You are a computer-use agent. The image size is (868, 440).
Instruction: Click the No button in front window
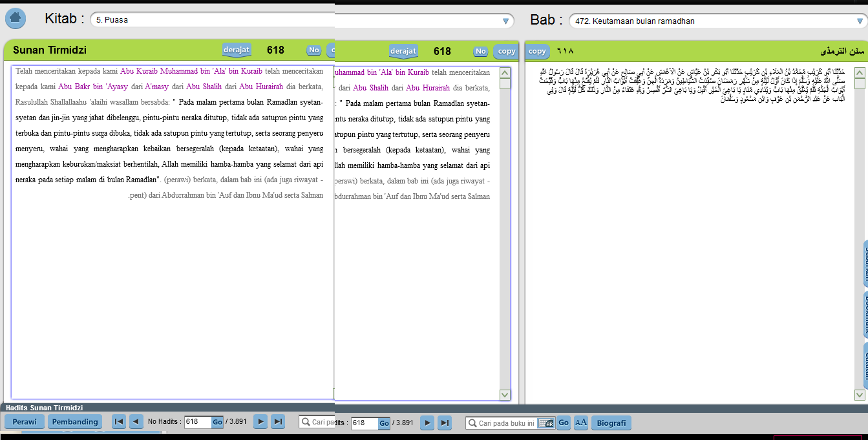(314, 50)
